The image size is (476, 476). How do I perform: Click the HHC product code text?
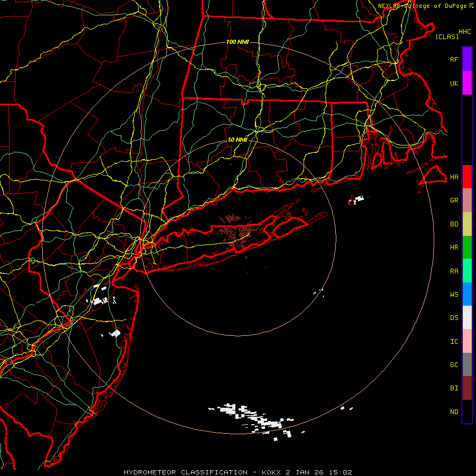(464, 32)
